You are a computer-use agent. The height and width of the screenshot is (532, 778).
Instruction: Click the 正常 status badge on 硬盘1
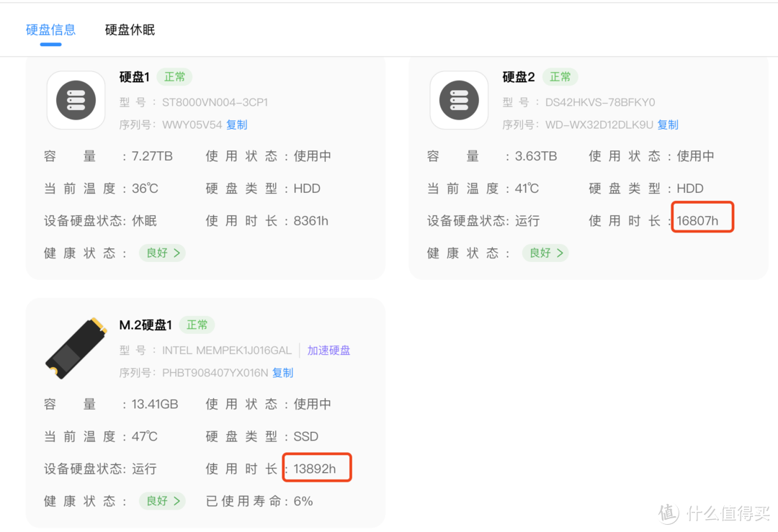(x=174, y=76)
